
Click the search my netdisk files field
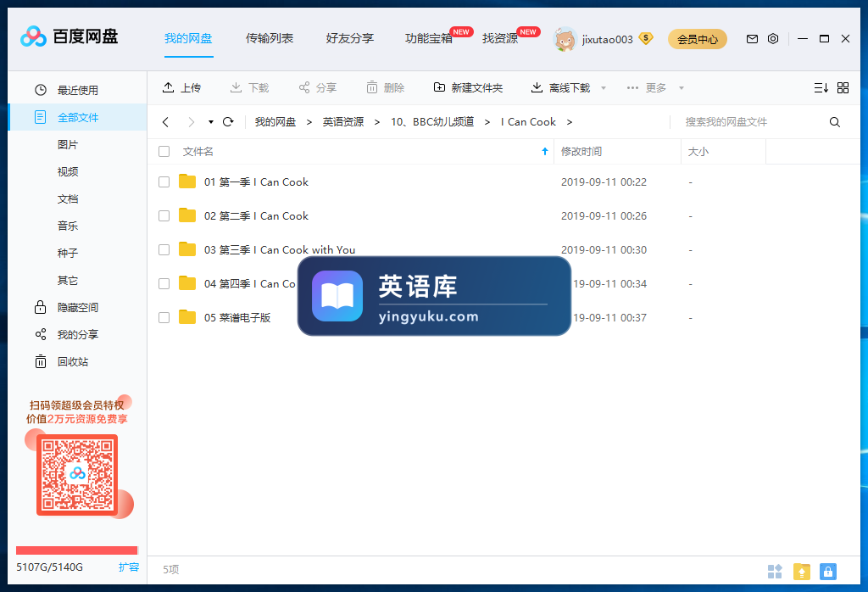click(748, 122)
